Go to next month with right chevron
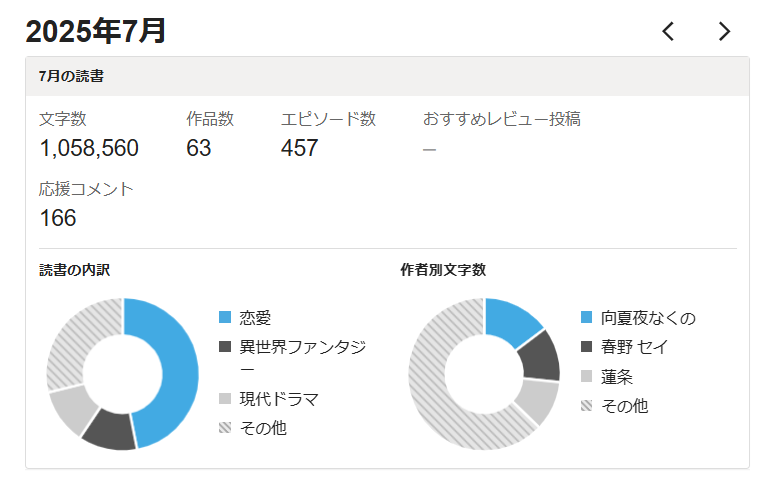Viewport: 774px width, 483px height. [x=725, y=32]
